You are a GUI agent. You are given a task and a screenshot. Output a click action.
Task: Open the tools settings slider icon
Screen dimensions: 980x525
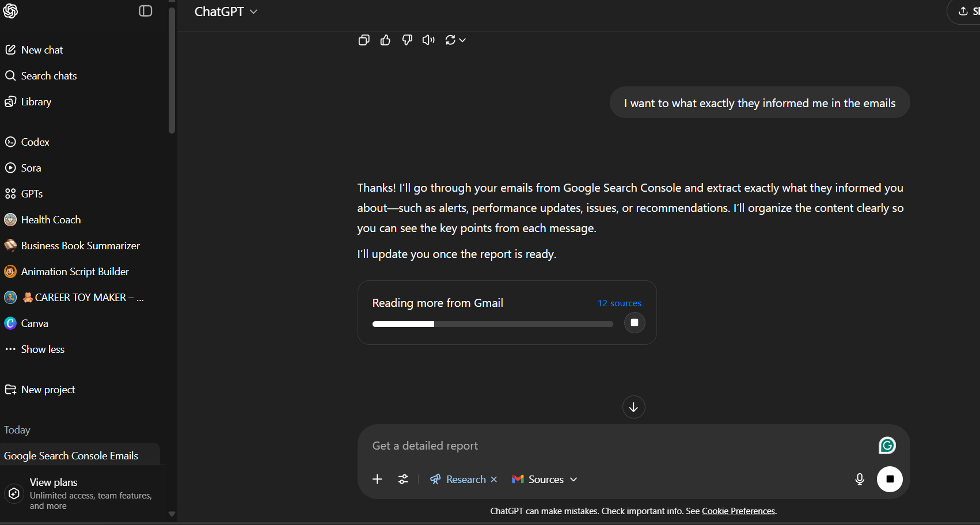404,479
